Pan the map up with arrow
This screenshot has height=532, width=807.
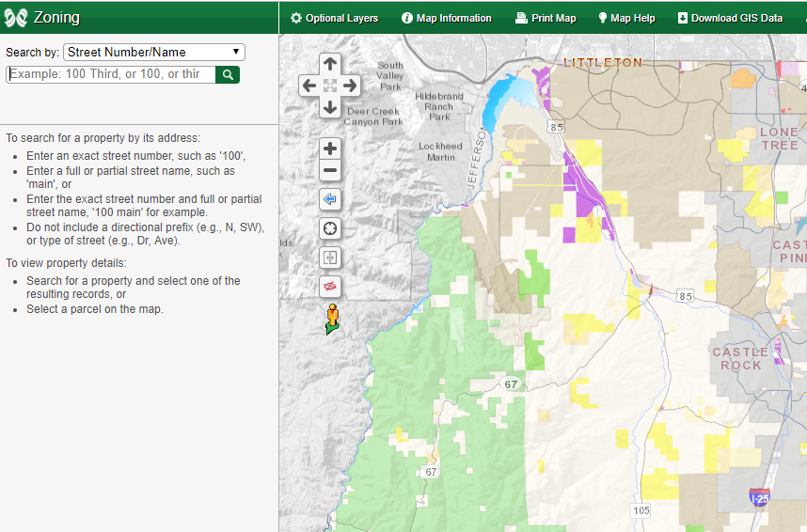coord(329,64)
